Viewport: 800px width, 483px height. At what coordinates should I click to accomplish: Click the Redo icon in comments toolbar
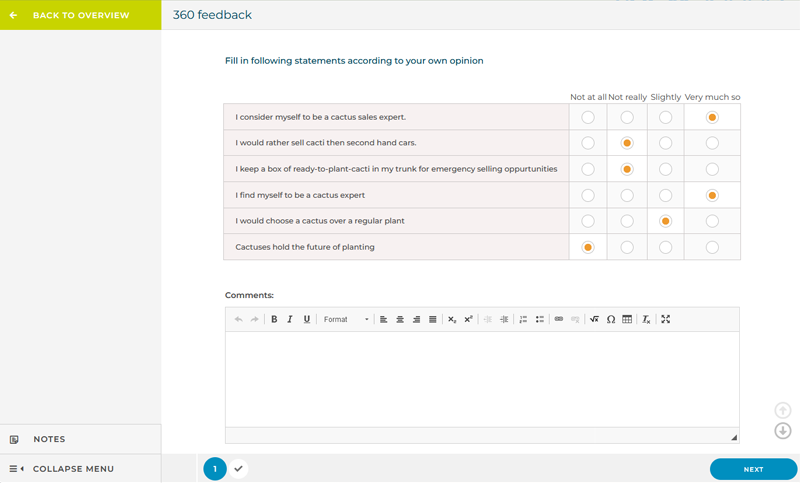click(254, 319)
